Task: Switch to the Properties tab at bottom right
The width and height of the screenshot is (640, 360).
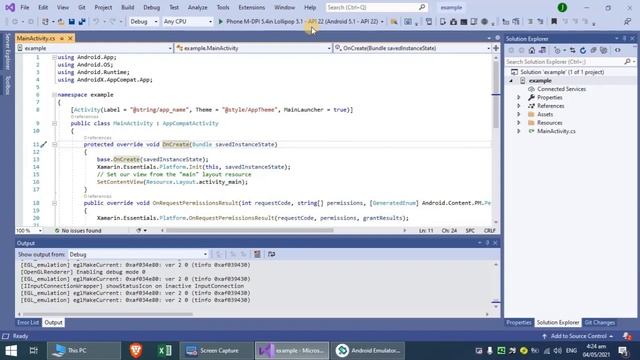Action: pyautogui.click(x=519, y=322)
